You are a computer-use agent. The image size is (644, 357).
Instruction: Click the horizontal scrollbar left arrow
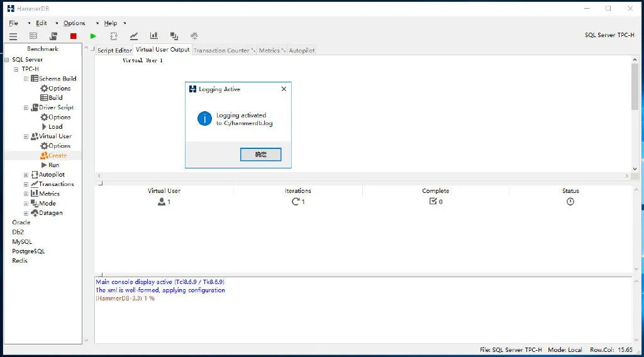coord(99,175)
